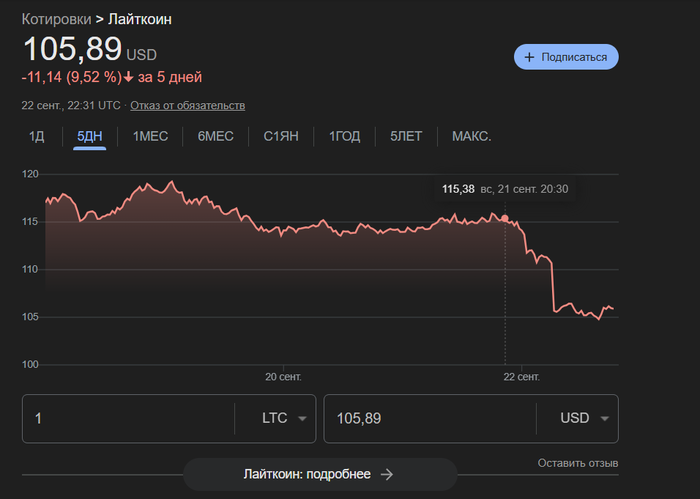Select the МАКС. time range

471,136
